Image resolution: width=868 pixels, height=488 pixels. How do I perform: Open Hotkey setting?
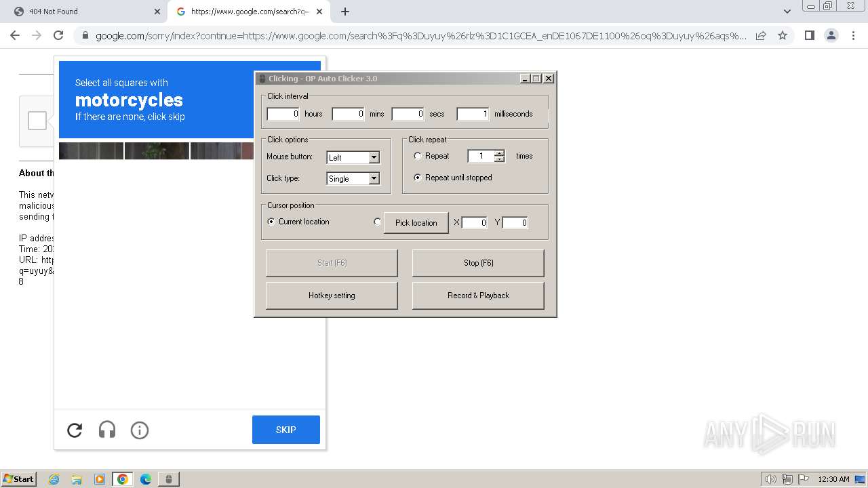tap(332, 296)
